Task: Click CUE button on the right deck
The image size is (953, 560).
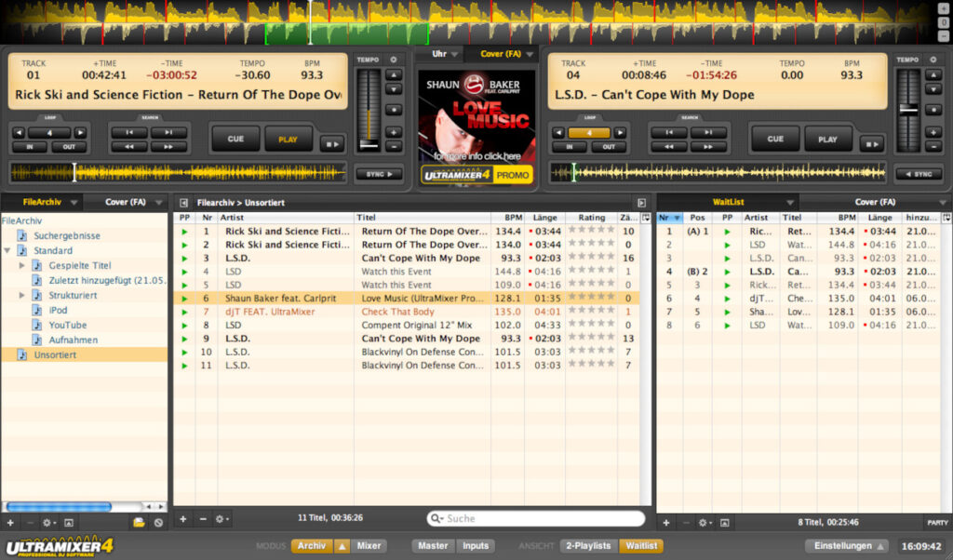Action: 774,139
